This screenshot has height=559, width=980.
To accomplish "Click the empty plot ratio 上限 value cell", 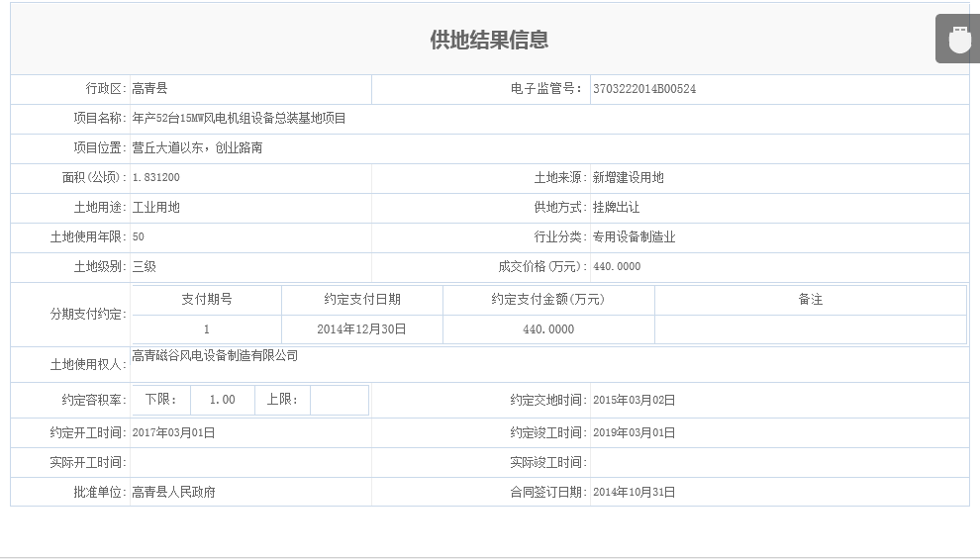I will [339, 400].
